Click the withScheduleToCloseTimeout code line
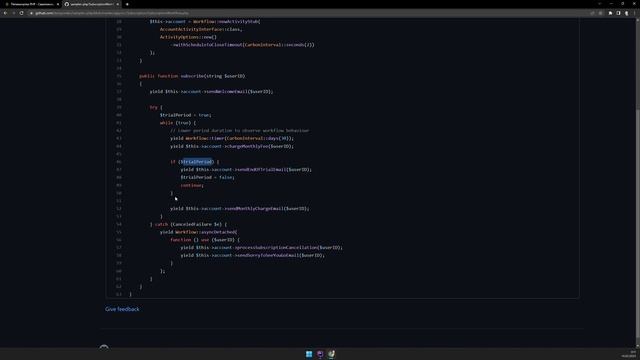Screen dimensions: 640x360 click(242, 44)
